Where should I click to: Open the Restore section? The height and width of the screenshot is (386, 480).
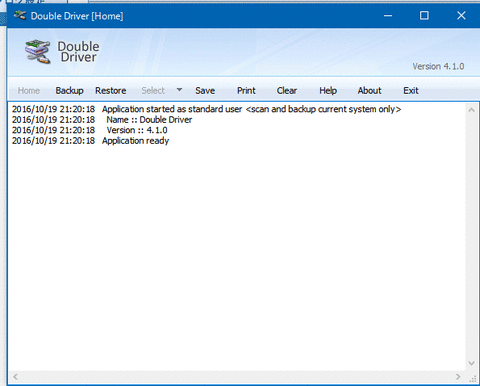111,91
